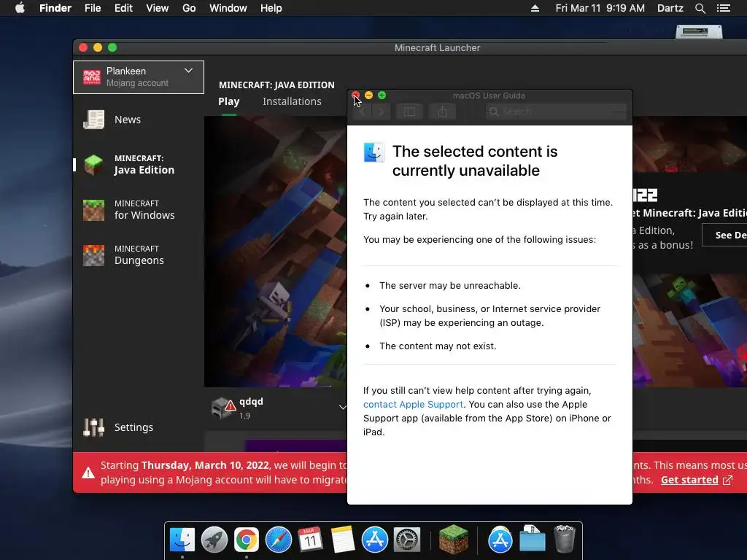The image size is (747, 560).
Task: Zoom the macOS User Guide window
Action: click(x=382, y=96)
